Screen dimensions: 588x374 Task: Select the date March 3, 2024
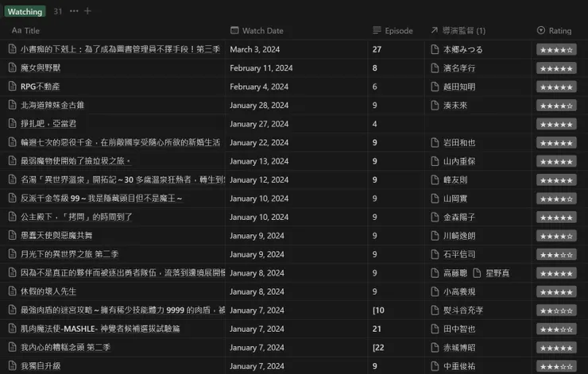(x=254, y=49)
